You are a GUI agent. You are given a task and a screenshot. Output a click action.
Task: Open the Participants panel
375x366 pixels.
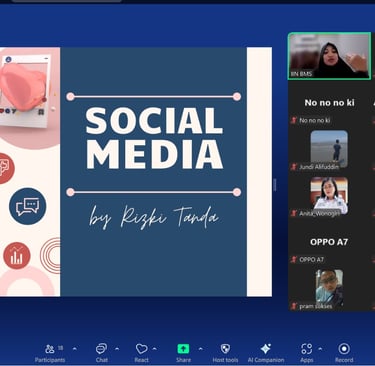50,353
